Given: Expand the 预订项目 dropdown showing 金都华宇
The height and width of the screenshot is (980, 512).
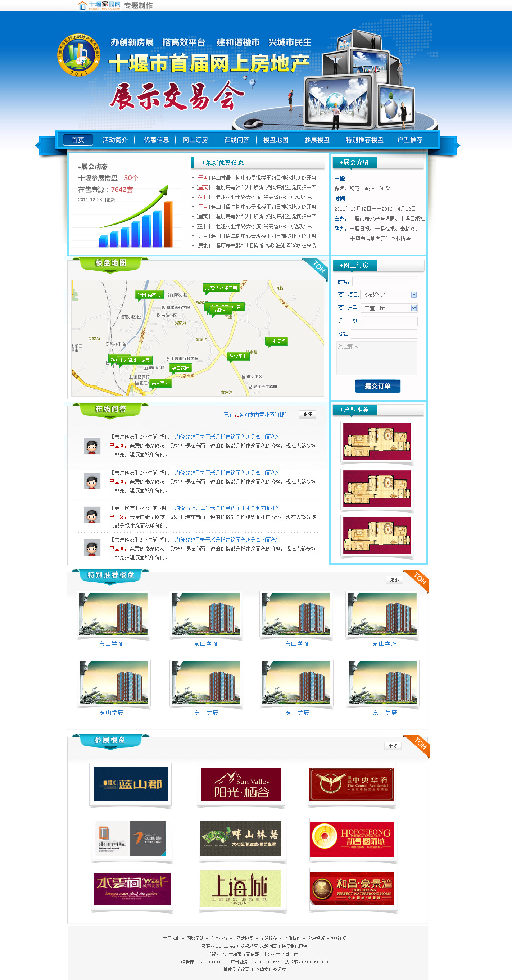Looking at the screenshot, I should [389, 294].
